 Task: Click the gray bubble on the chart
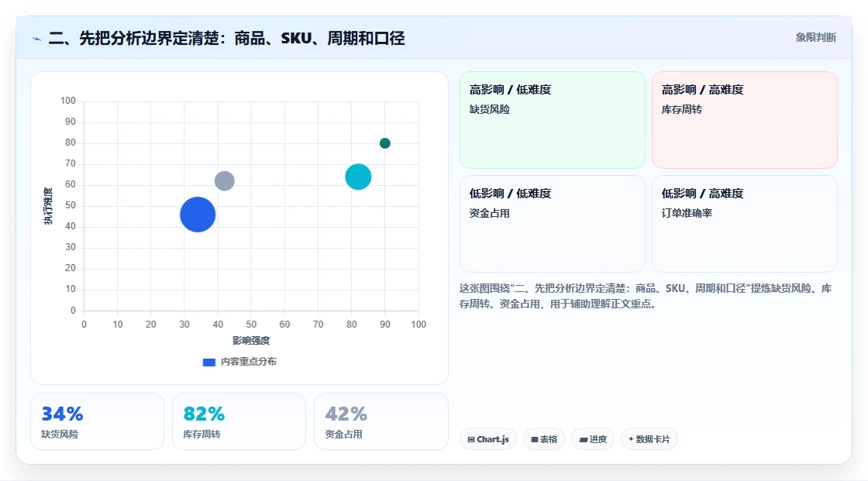[x=224, y=181]
